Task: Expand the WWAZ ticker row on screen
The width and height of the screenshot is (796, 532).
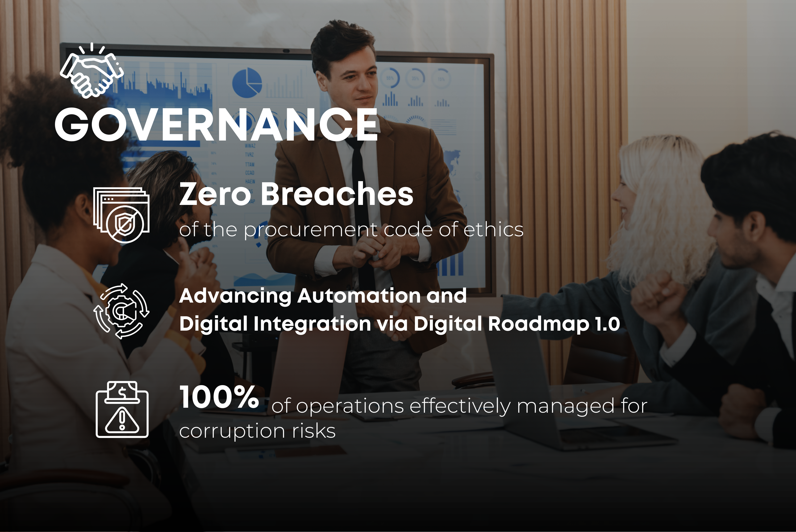Action: (x=250, y=146)
